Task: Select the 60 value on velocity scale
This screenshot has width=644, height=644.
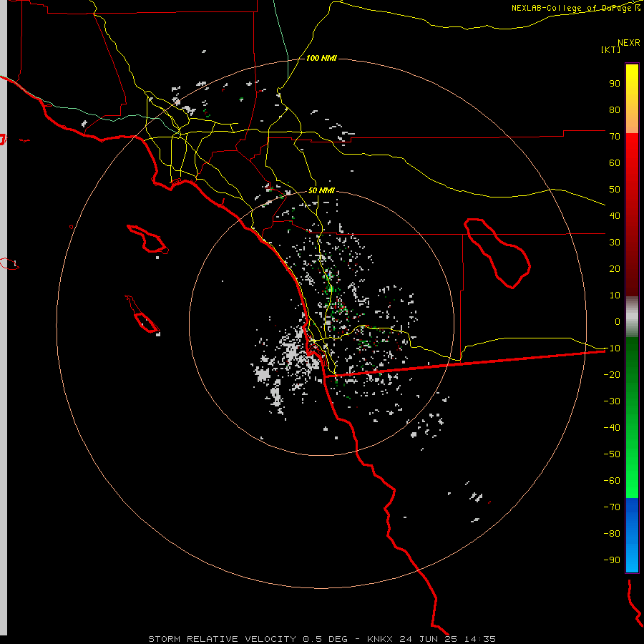Action: tap(615, 163)
